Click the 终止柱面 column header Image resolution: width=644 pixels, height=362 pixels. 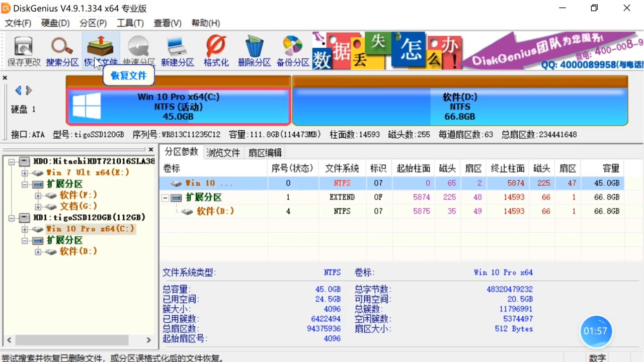508,168
